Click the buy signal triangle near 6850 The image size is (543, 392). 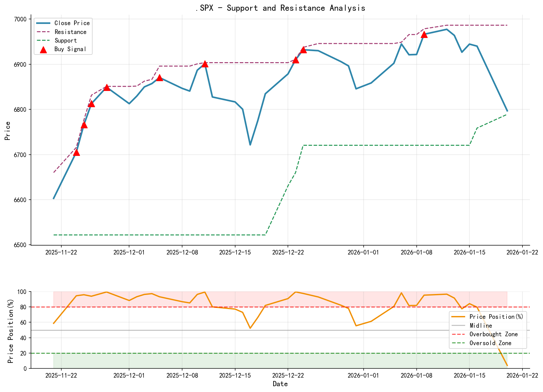[107, 87]
